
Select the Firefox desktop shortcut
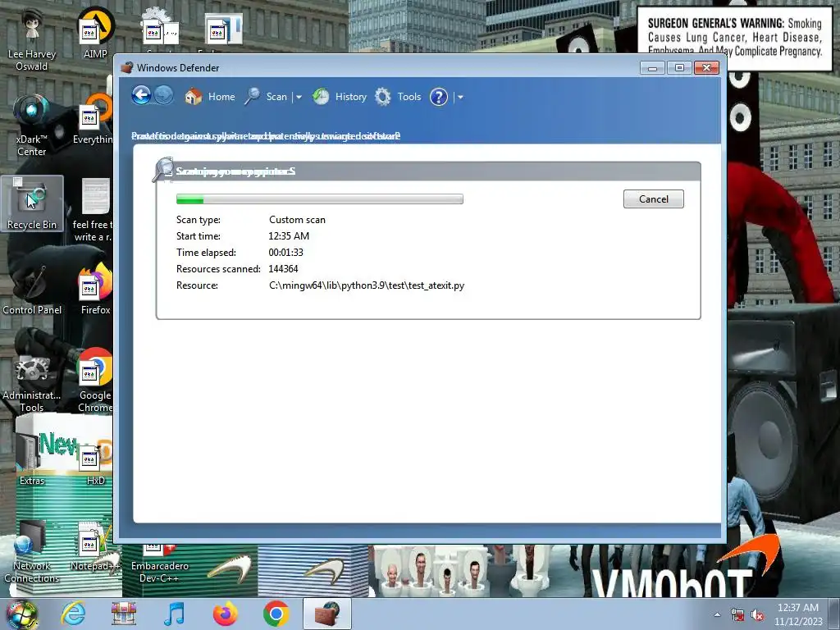[x=95, y=288]
